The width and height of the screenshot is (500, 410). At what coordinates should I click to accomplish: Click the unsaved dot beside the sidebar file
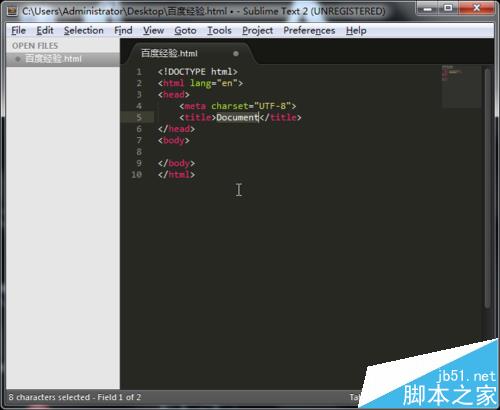[18, 59]
